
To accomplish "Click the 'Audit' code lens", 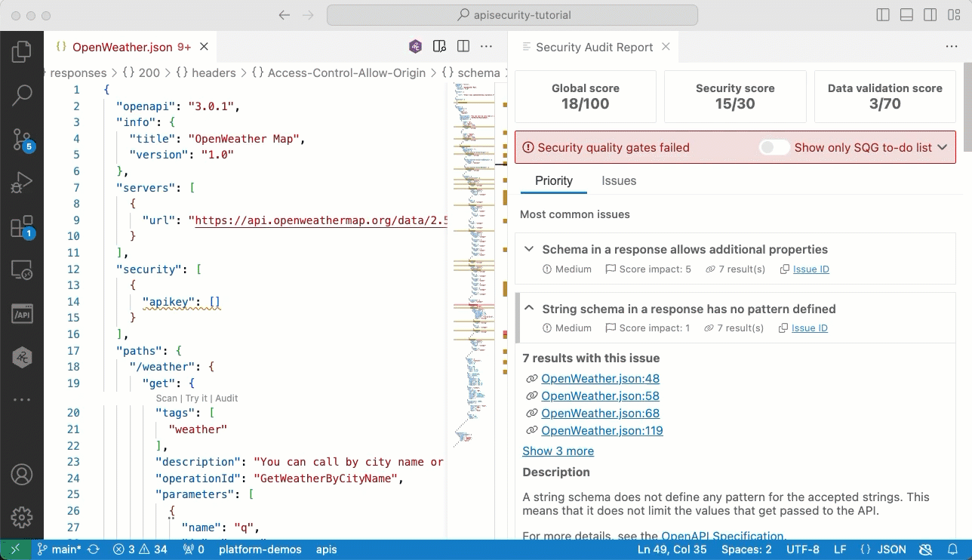I will (x=226, y=398).
